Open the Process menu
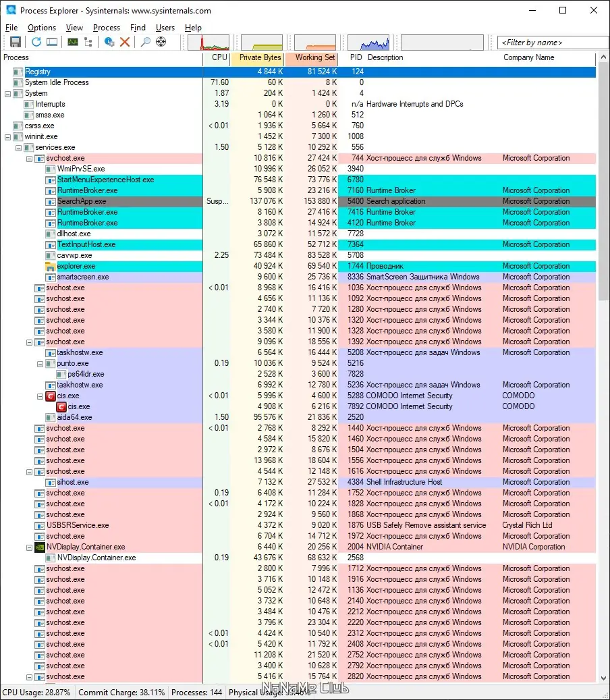 [106, 28]
